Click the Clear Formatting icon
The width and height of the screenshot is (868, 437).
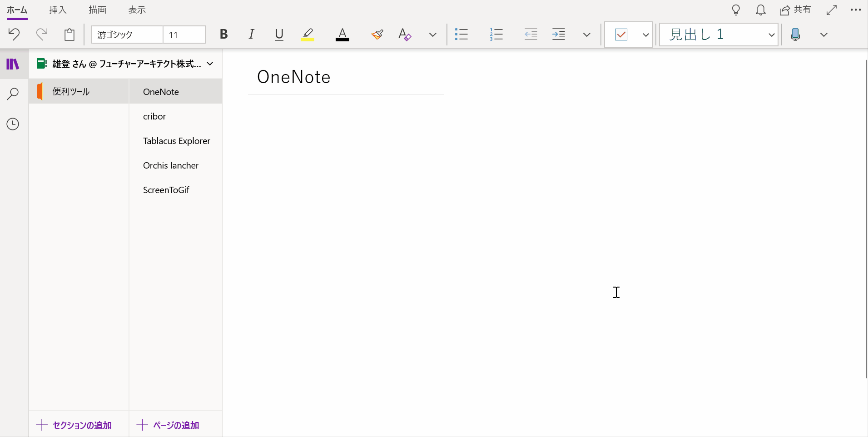point(404,35)
